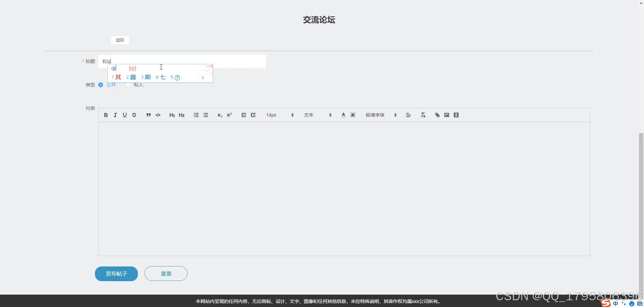Viewport: 644px width, 307px height.
Task: Select the 公开 type radio button
Action: point(101,85)
